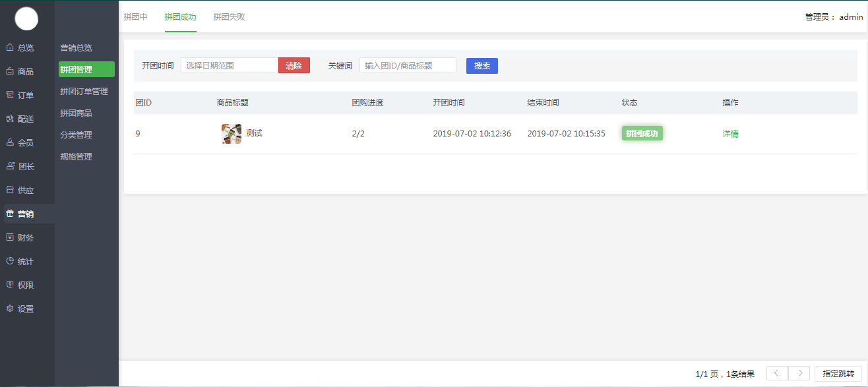868x387 pixels.
Task: Go to 拼团商品 submenu item
Action: (77, 113)
